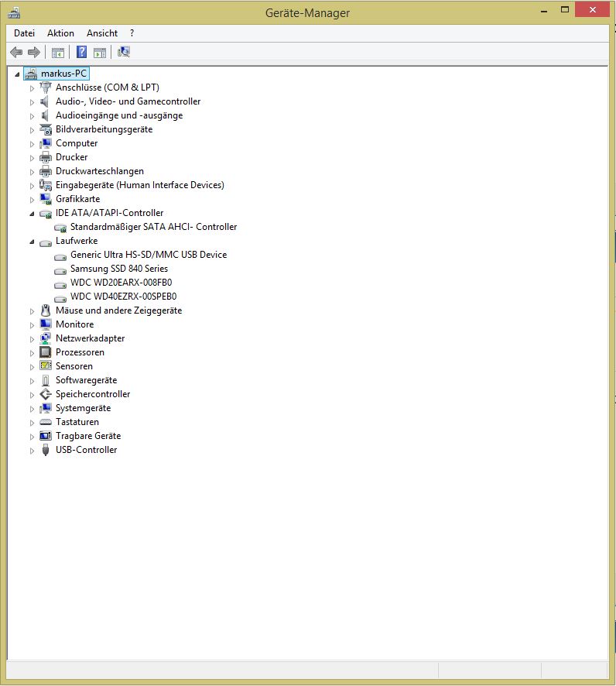Maximize the Geräte-Manager window
The width and height of the screenshot is (616, 686).
coord(565,10)
